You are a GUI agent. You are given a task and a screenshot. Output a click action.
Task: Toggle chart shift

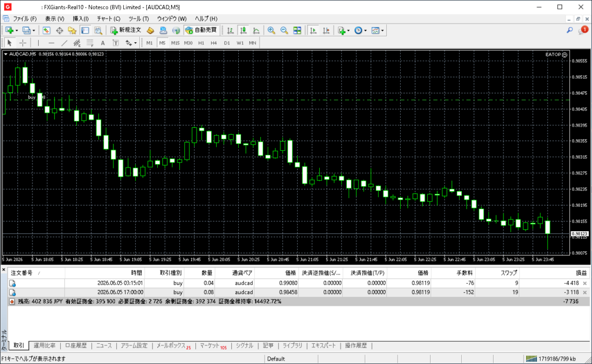[x=326, y=31]
